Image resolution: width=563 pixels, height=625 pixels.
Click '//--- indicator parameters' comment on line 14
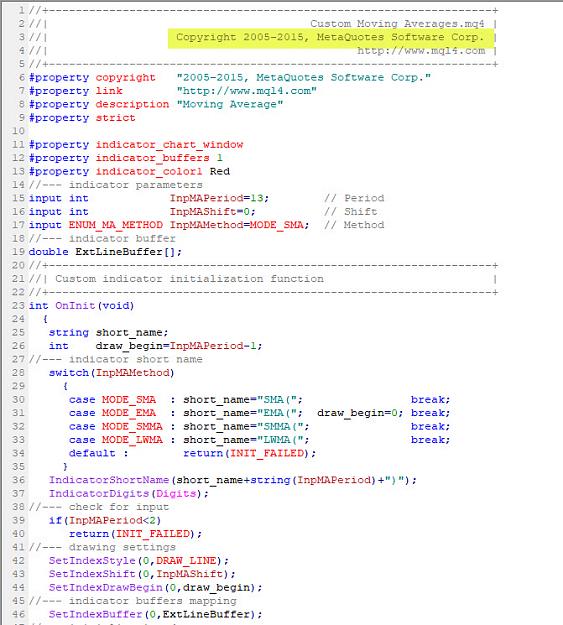point(116,185)
